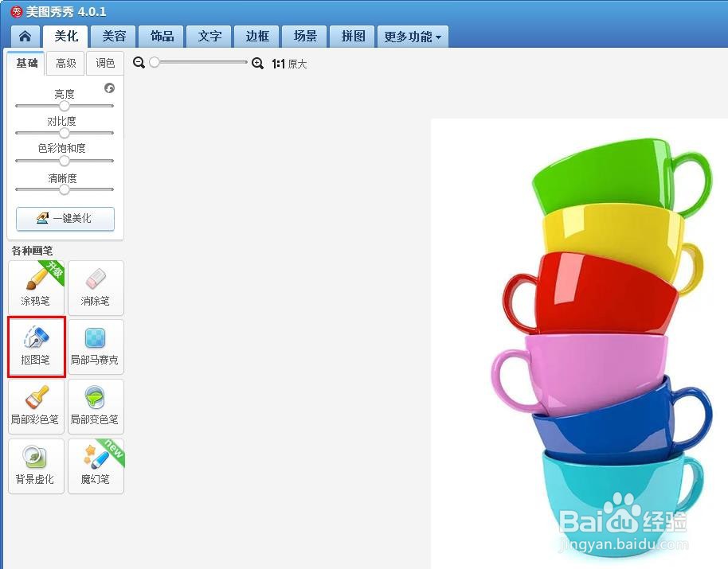
Task: Open the 背景虚化 background blur tool
Action: (x=36, y=466)
